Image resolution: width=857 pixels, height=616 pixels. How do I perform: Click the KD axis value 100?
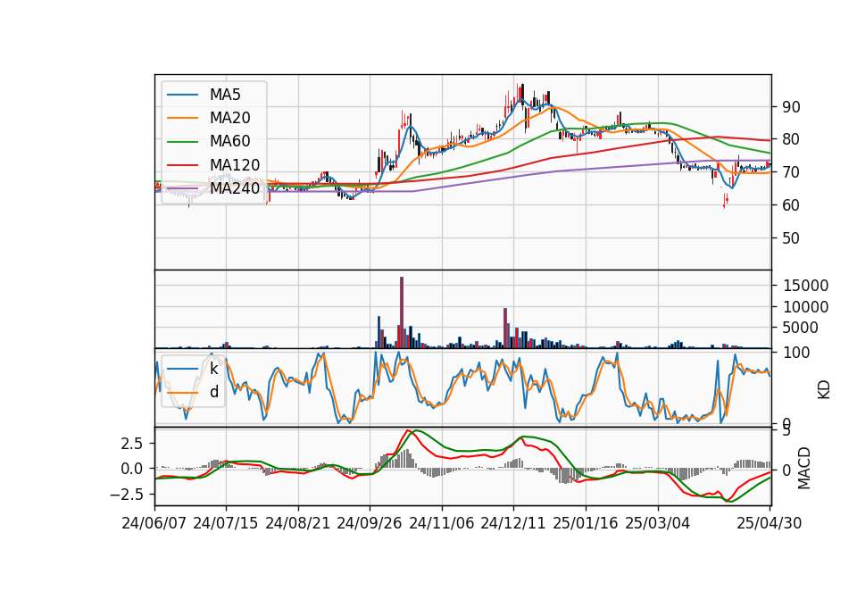click(x=796, y=354)
